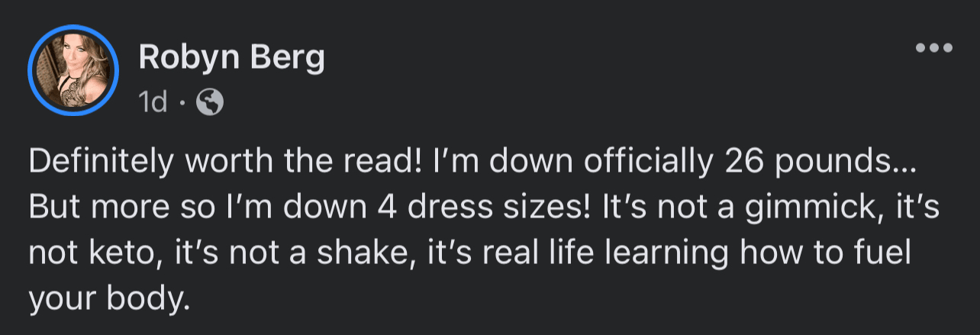Screen dimensions: 980x335
Task: Open the "1d" post timestamp
Action: (x=153, y=102)
